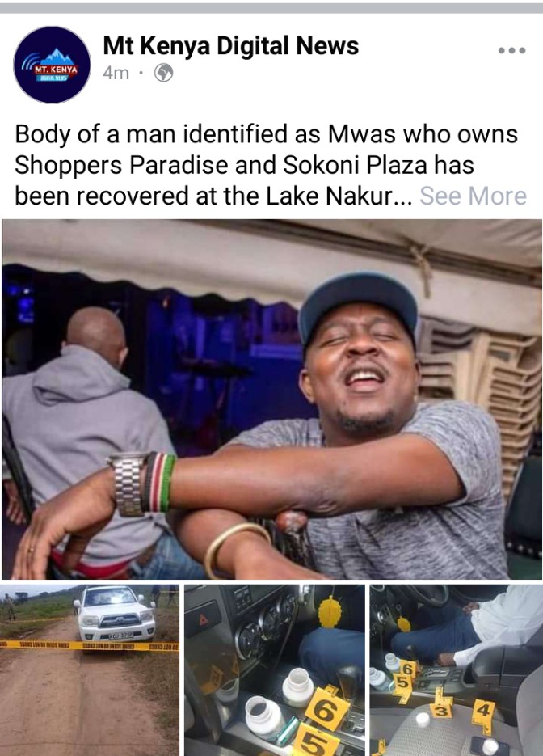
Task: Click the yellow police tape in left thumbnail
Action: tap(90, 645)
